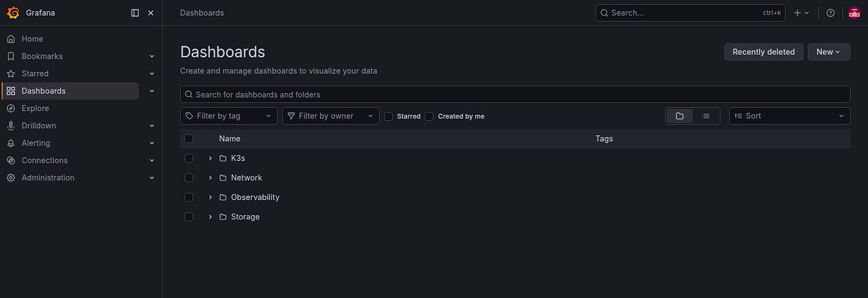Check the Observability folder checkbox
Viewport: 868px width, 298px height.
click(189, 197)
